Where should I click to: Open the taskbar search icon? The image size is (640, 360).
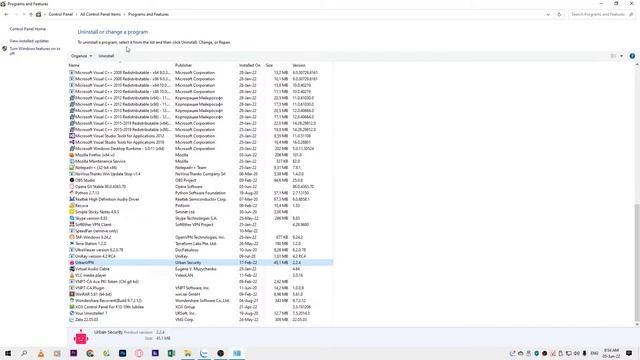tap(24, 353)
